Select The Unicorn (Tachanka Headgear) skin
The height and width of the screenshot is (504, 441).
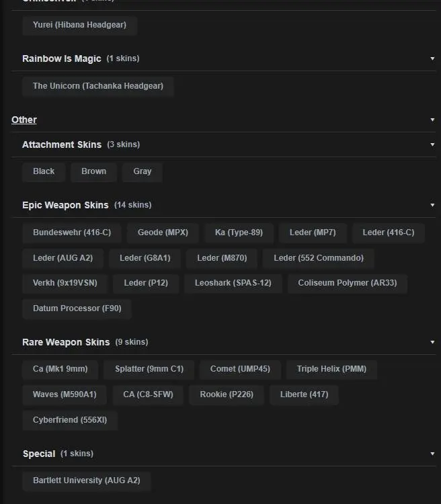point(98,86)
